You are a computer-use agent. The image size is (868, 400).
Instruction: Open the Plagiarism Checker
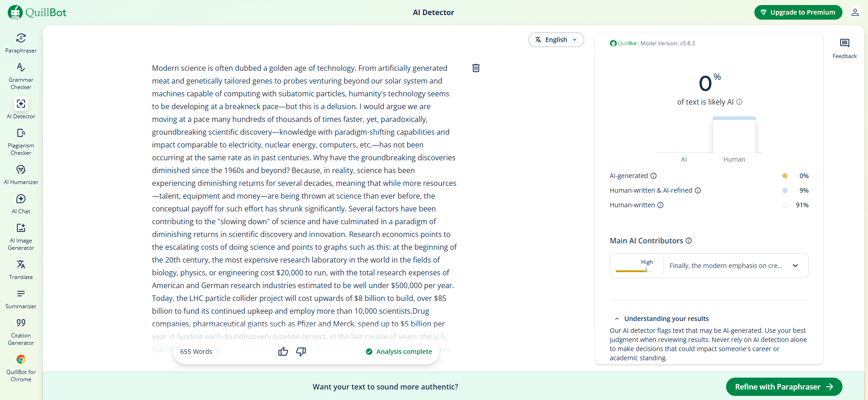point(21,141)
